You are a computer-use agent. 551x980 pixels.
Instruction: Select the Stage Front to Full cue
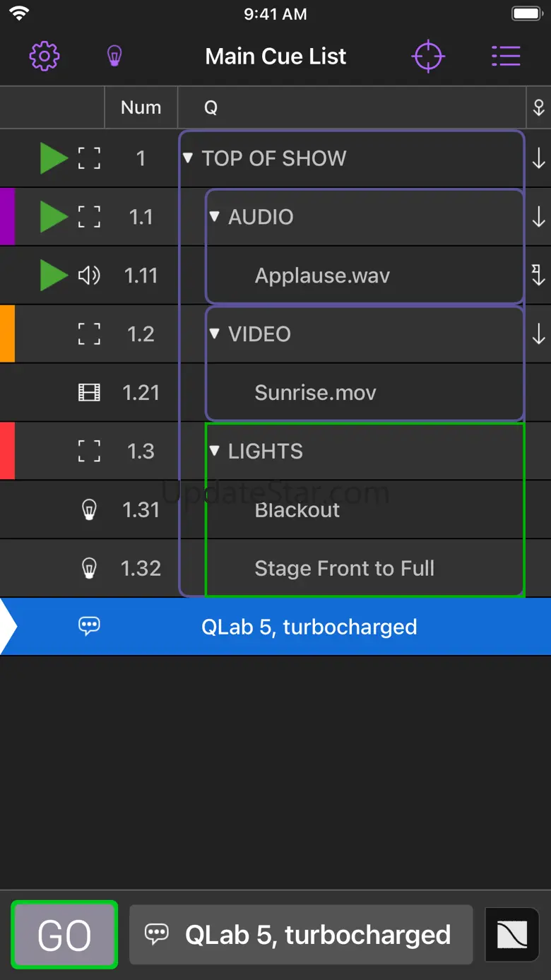point(344,568)
